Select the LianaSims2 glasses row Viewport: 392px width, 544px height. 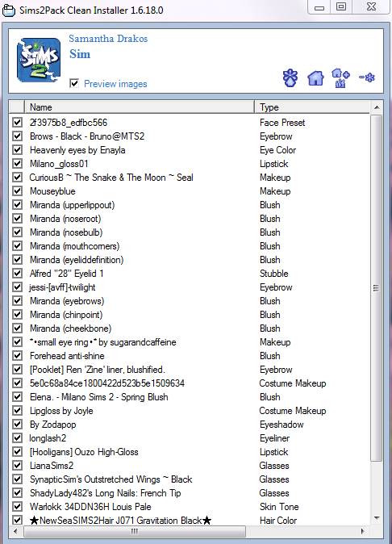(190, 465)
